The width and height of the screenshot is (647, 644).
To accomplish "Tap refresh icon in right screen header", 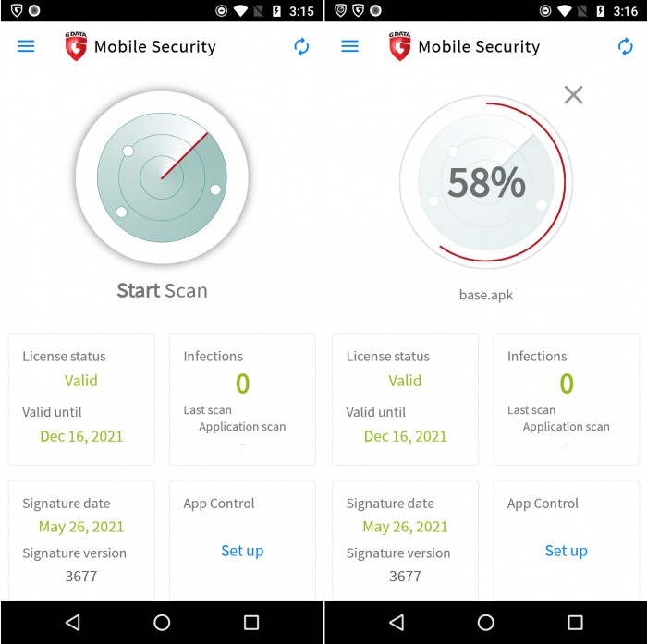I will [625, 46].
